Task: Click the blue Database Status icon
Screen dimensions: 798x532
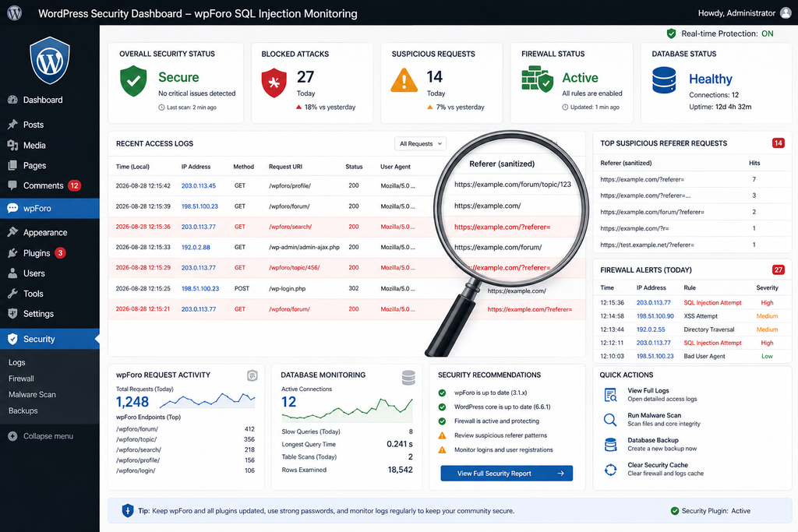Action: click(664, 80)
